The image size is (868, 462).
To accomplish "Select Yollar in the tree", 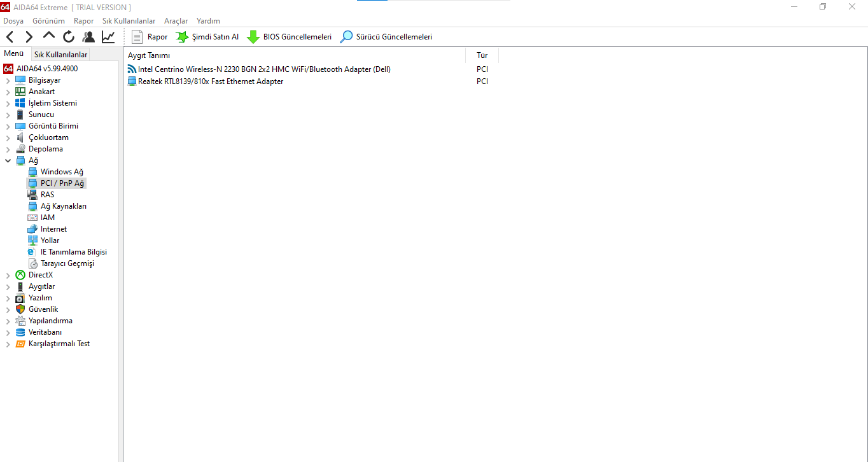I will coord(50,241).
